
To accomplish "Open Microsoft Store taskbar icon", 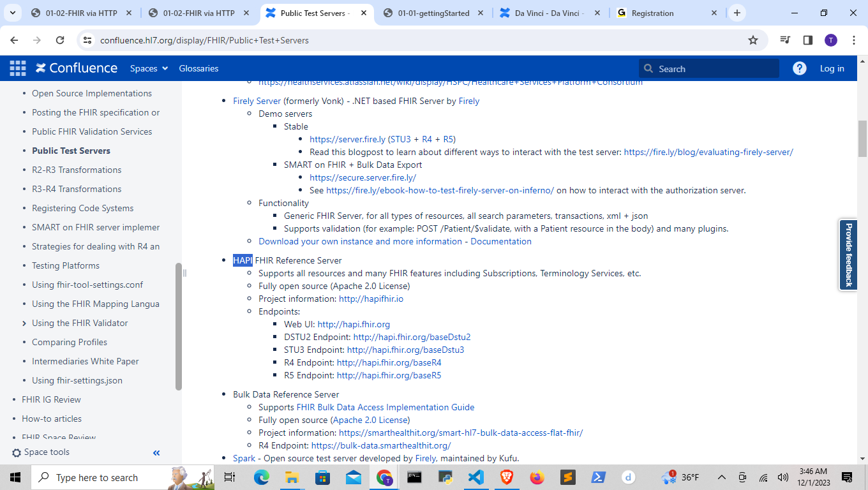I will tap(323, 477).
